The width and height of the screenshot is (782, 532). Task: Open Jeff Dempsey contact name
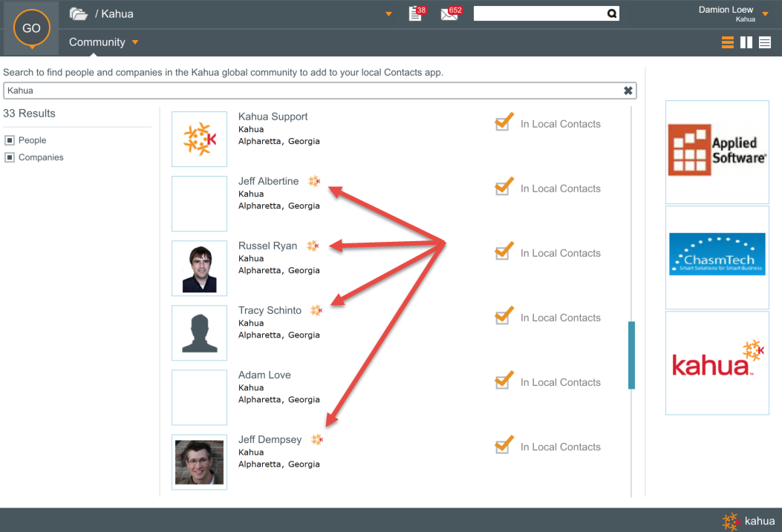[x=270, y=439]
